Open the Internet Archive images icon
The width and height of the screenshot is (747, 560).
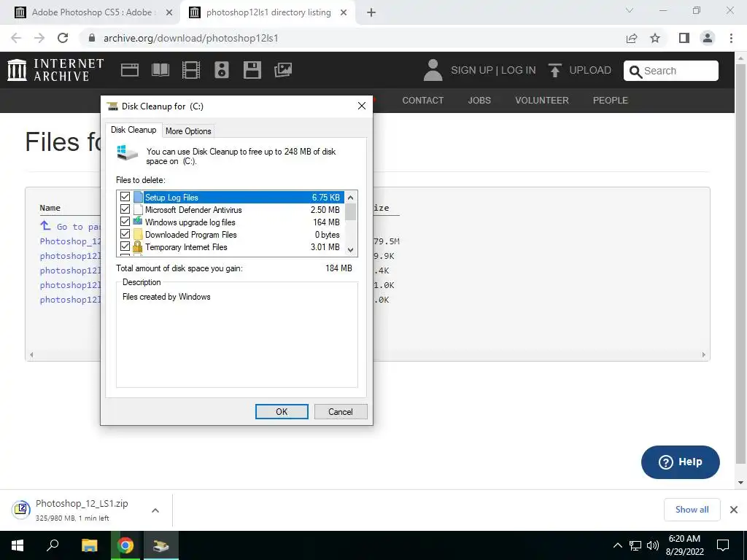point(283,70)
